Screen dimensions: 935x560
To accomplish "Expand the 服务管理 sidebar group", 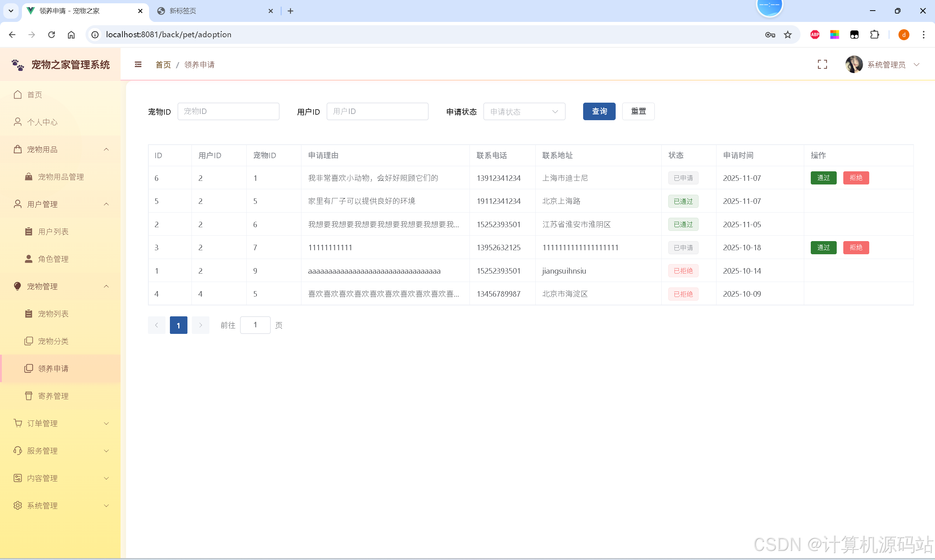I will click(x=60, y=451).
